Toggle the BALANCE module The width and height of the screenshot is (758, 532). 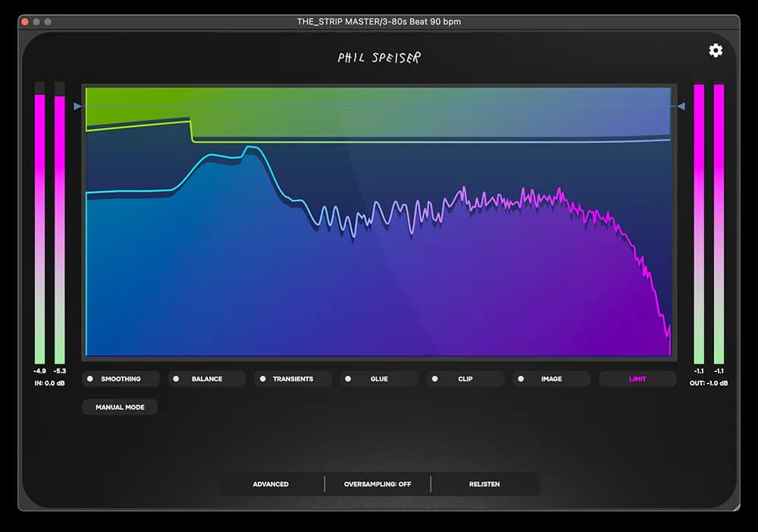pos(207,379)
